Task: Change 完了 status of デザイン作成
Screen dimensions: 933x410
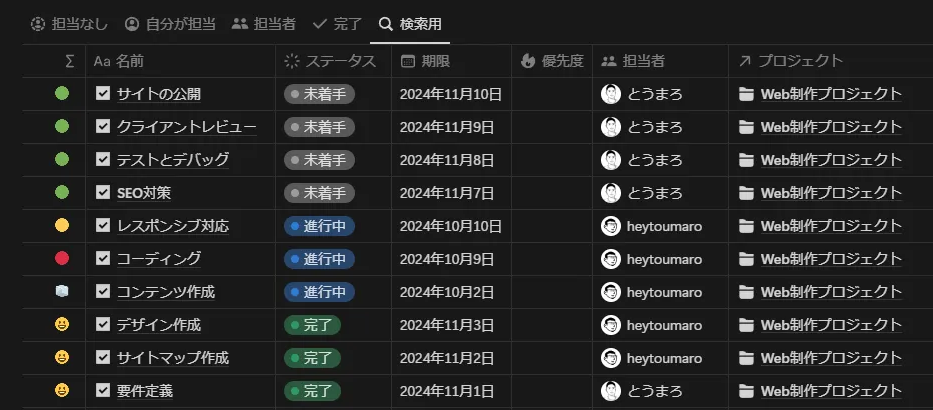Action: coord(312,325)
